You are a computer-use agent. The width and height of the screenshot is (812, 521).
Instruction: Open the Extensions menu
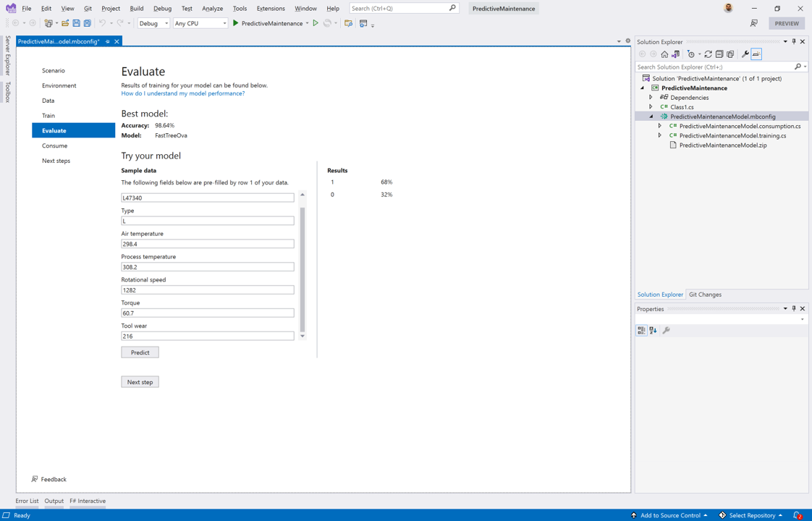[271, 8]
